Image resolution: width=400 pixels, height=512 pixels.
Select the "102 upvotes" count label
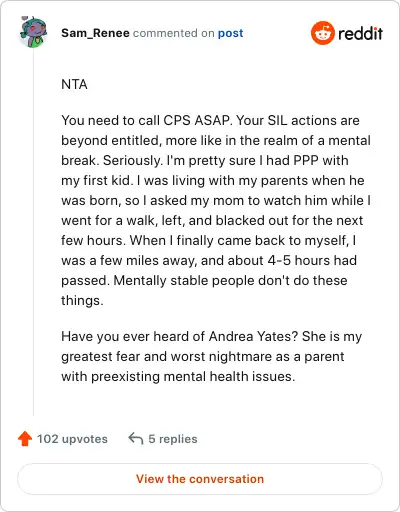coord(72,439)
